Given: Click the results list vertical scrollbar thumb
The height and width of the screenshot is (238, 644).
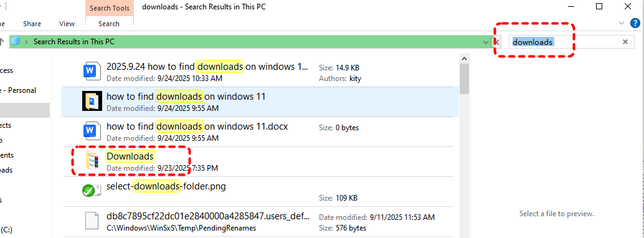Looking at the screenshot, I should (465, 79).
